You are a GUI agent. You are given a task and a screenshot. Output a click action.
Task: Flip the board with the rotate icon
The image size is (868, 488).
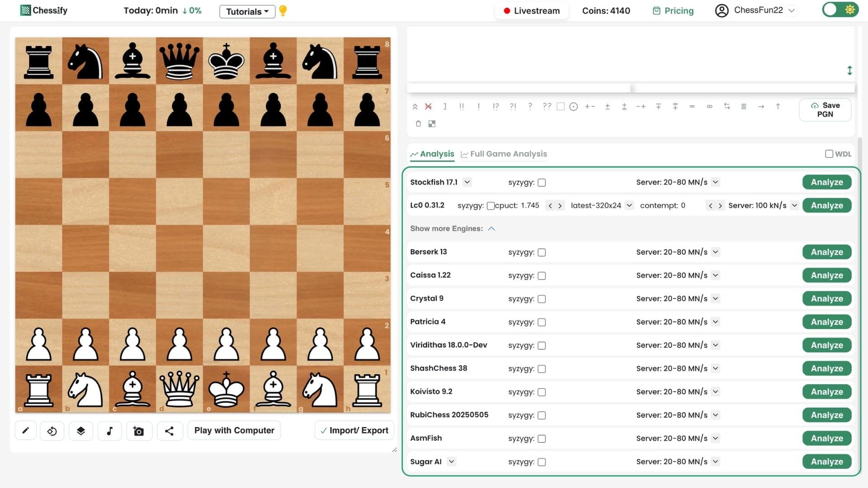tap(52, 431)
